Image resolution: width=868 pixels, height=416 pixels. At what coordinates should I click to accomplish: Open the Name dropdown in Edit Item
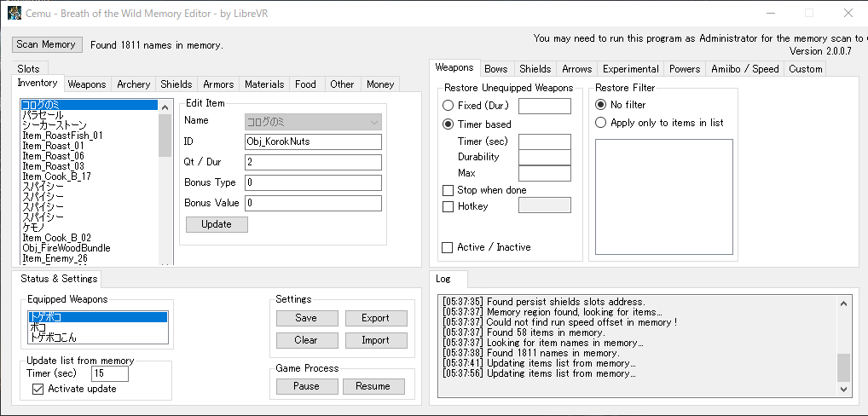click(x=313, y=122)
